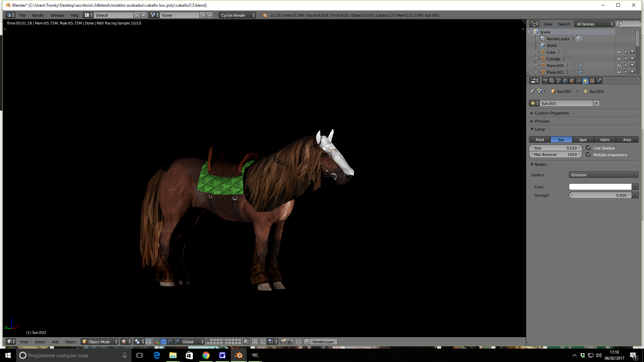Hide the Cube object in viewport
Viewport: 644px width, 362px height.
click(x=619, y=52)
